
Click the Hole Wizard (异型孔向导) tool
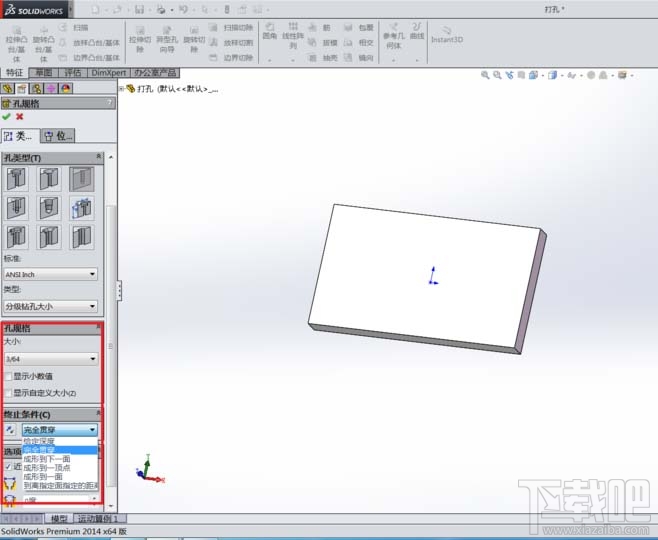[167, 39]
